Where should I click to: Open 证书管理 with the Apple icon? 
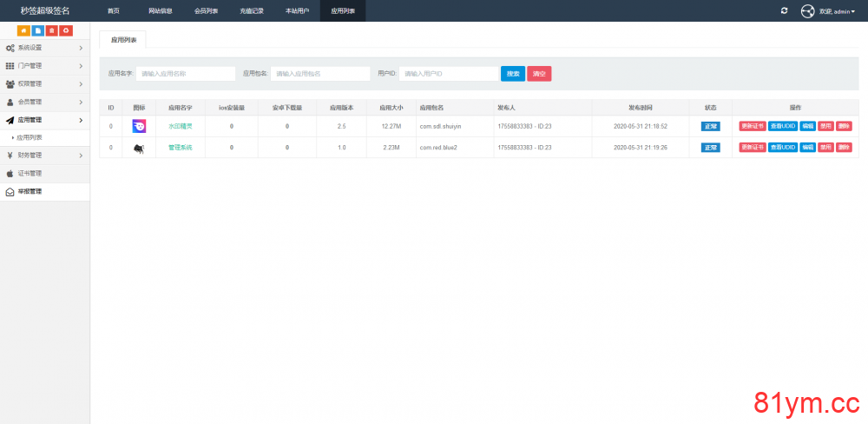30,173
